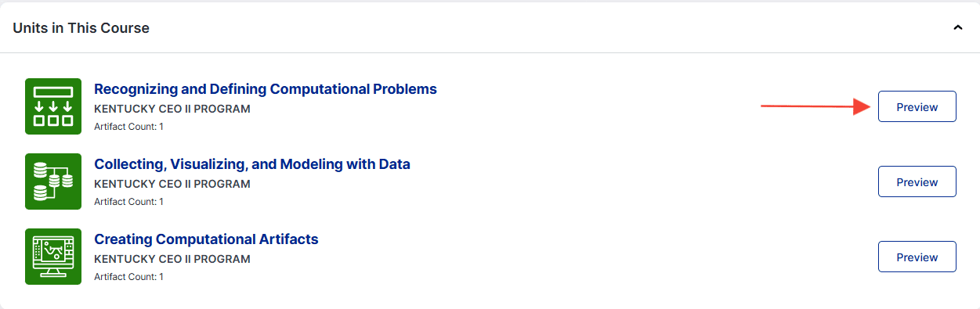Click Artifact Count under Creating Computational Artifacts

pos(128,276)
